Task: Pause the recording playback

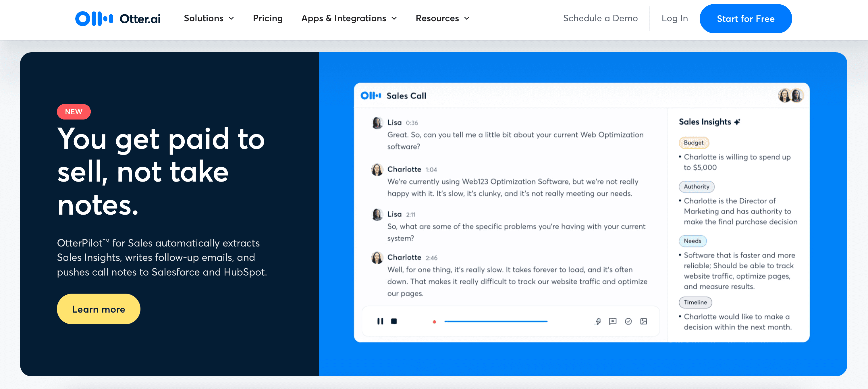Action: (380, 321)
